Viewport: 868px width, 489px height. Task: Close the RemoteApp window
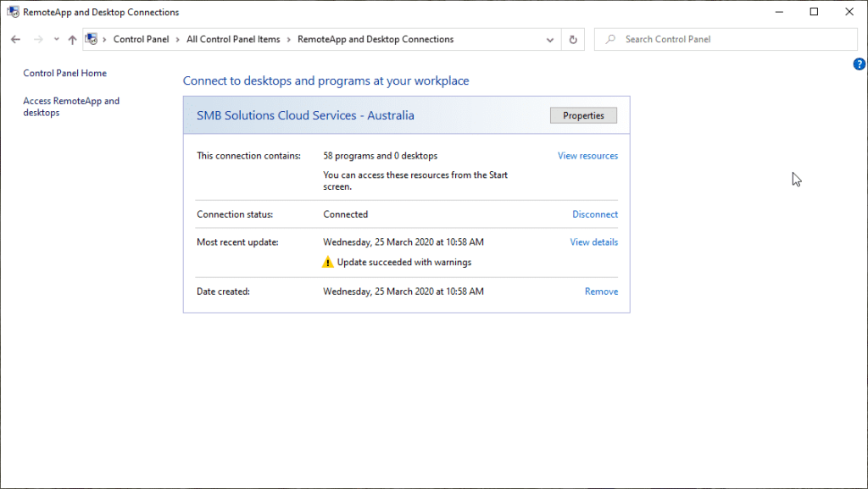coord(849,12)
